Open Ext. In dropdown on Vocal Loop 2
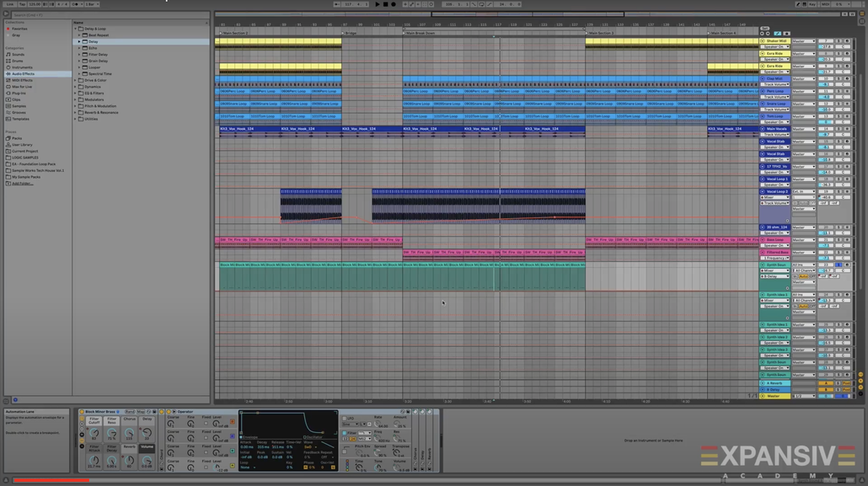 (x=803, y=191)
